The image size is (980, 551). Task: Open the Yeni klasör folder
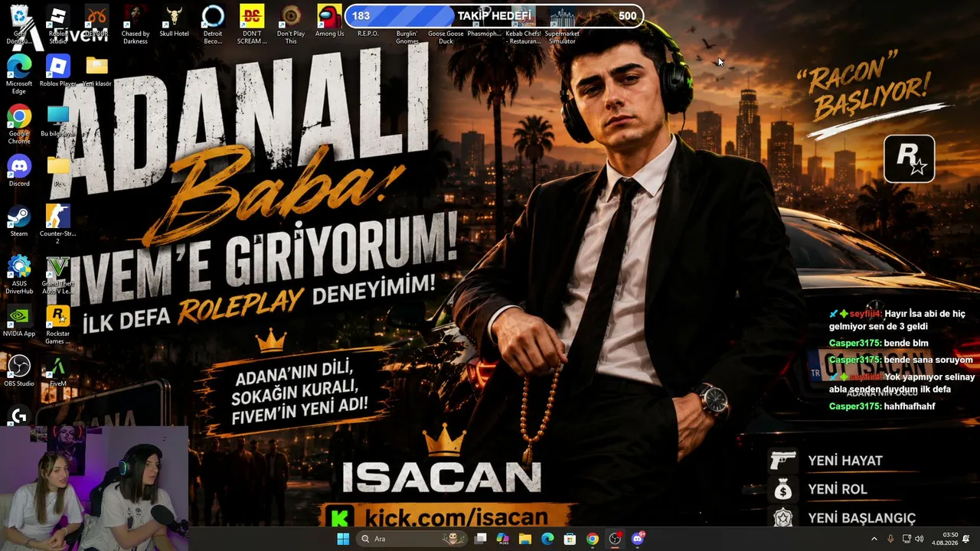pyautogui.click(x=96, y=71)
